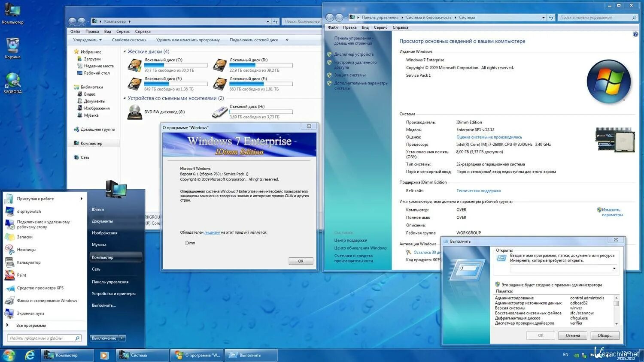Select Сеть in Computer window navigation
The width and height of the screenshot is (644, 362).
pos(85,157)
